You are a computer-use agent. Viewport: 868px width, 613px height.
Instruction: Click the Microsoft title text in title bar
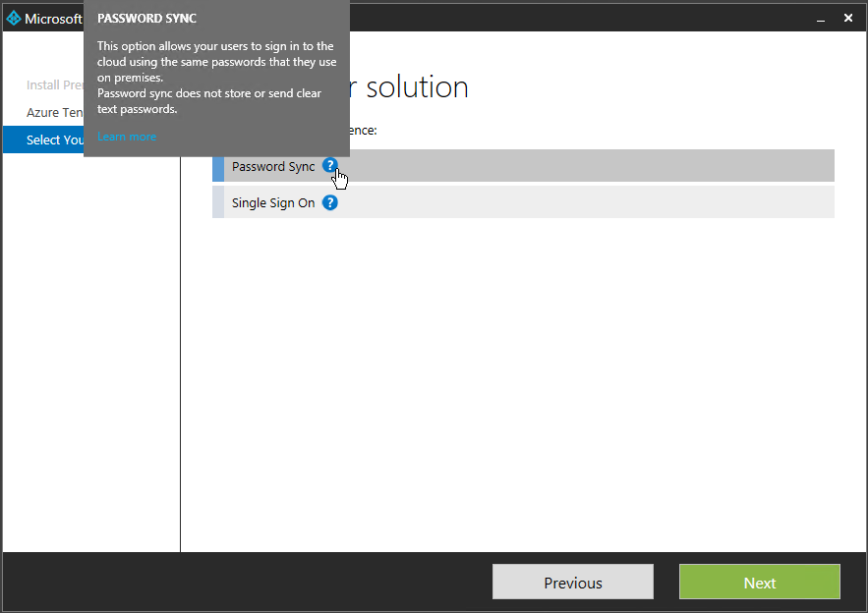tap(53, 19)
